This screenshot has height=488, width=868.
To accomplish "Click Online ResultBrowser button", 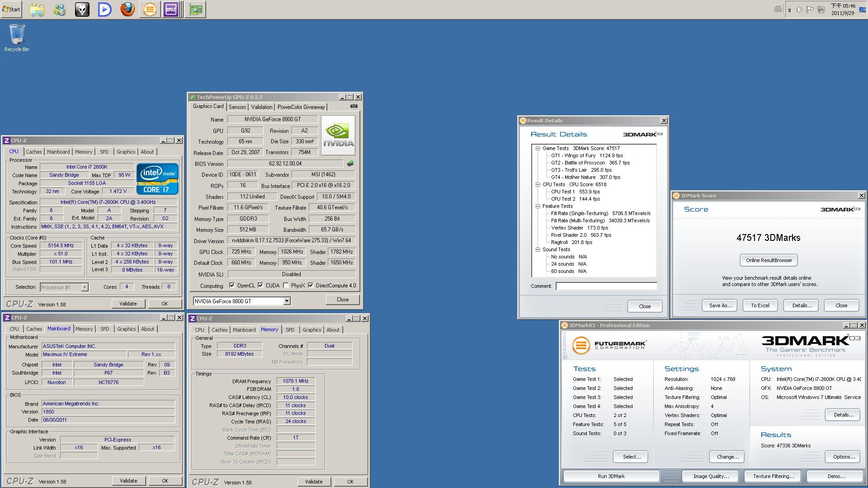I will click(x=769, y=260).
